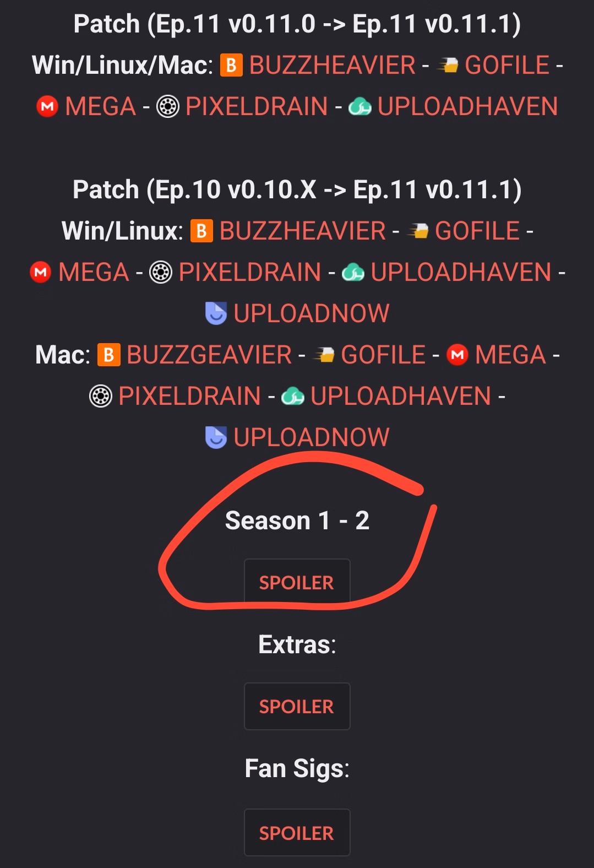Viewport: 594px width, 868px height.
Task: Click the Buzzheavier icon in the Win/Linux/Mac patch row
Action: click(231, 66)
